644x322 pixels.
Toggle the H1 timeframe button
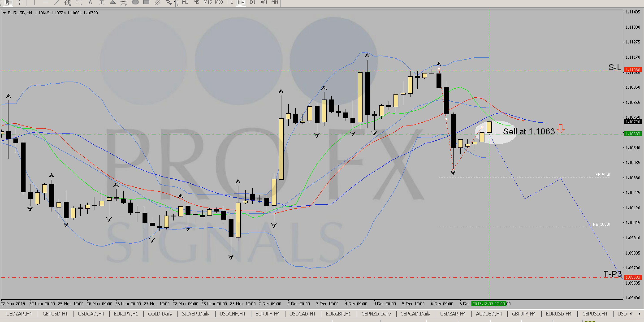point(230,2)
